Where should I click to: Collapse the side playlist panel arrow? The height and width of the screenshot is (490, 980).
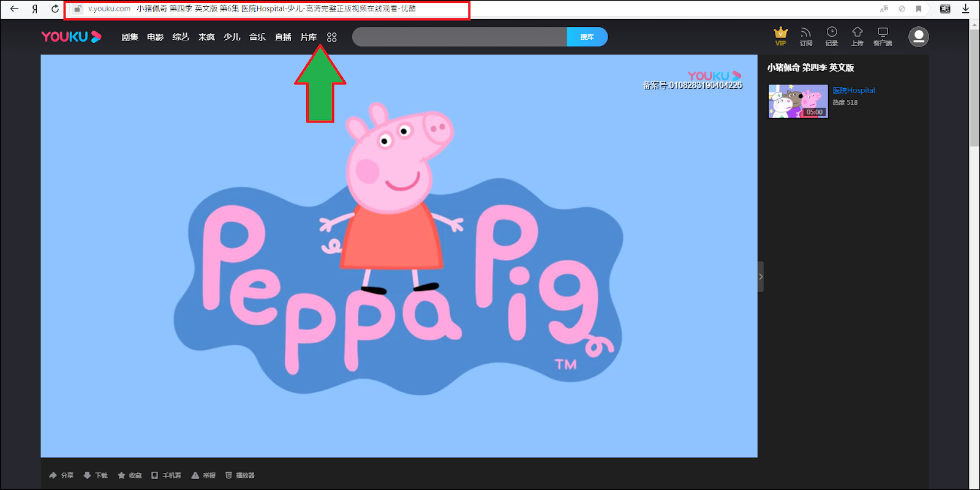pos(761,277)
